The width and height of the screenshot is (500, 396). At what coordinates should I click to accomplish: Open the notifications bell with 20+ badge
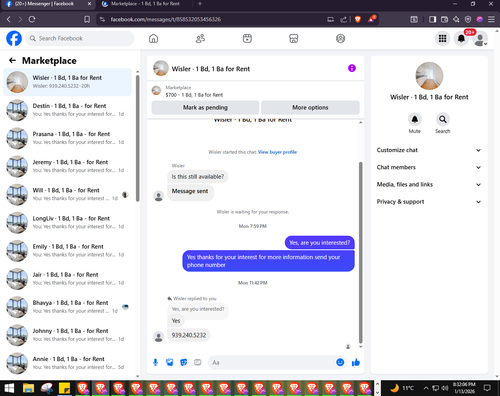pyautogui.click(x=461, y=39)
